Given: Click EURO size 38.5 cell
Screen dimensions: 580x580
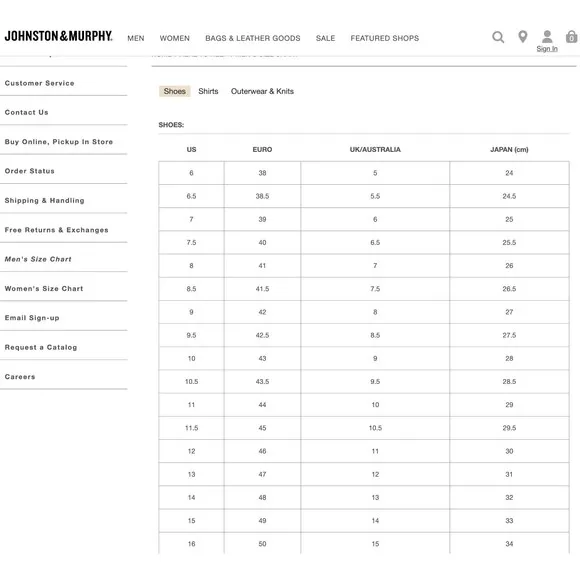Looking at the screenshot, I should [x=262, y=196].
